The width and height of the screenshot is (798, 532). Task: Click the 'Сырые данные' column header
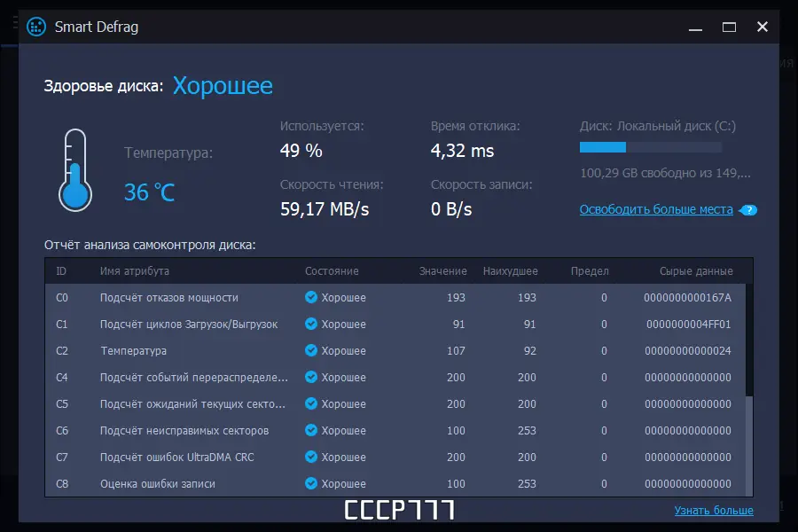point(696,271)
